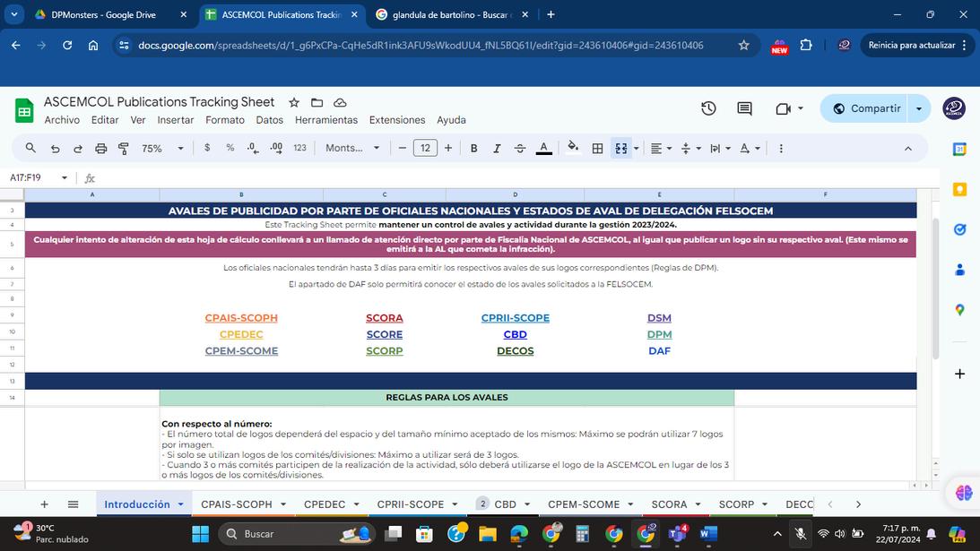Move document with folder icon
The image size is (980, 551).
point(317,102)
